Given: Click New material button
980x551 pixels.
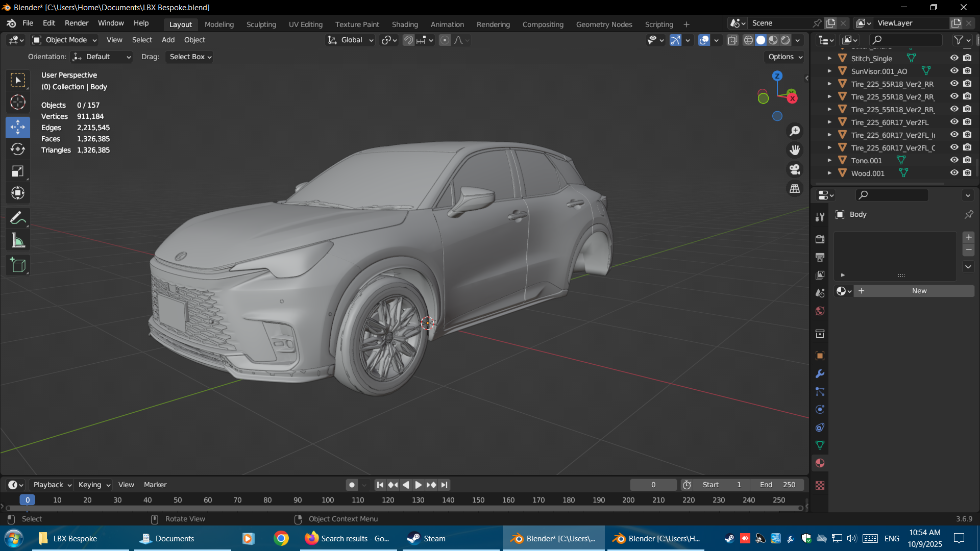Looking at the screenshot, I should (x=919, y=291).
